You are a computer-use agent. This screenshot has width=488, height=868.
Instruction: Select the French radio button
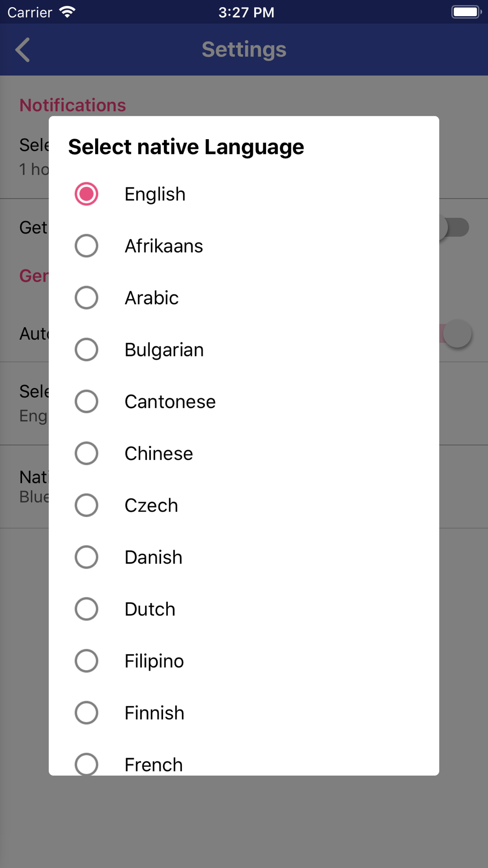86,764
